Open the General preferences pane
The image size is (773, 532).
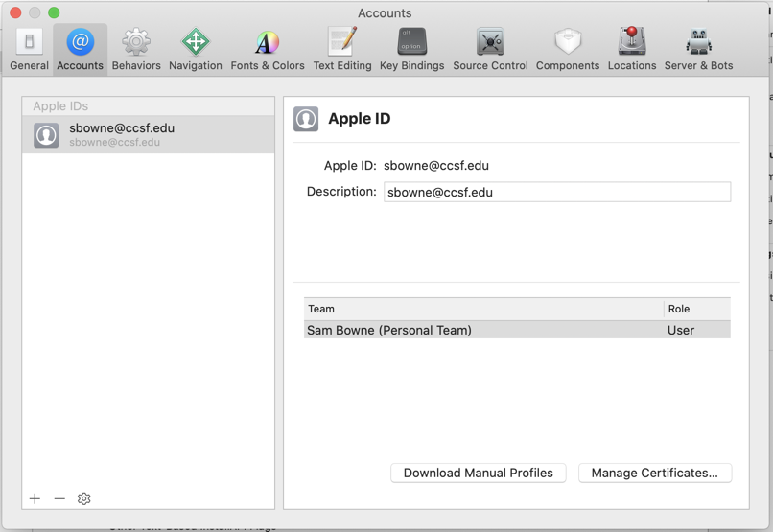pos(29,48)
